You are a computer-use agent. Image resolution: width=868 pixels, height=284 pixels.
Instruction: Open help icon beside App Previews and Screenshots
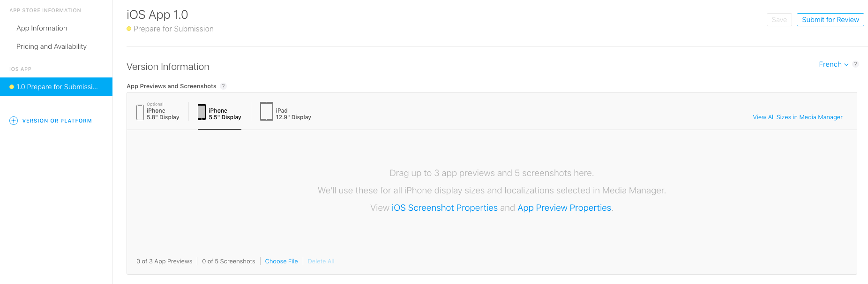(224, 86)
